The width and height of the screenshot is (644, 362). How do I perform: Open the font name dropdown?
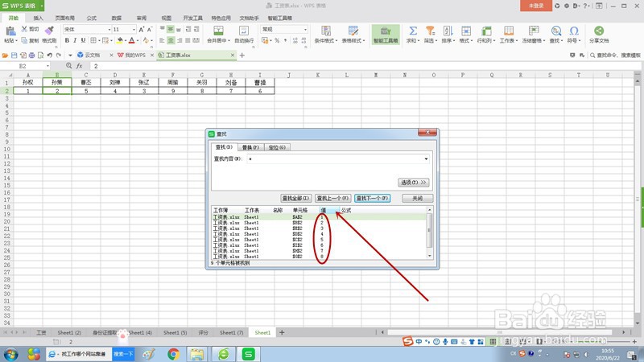109,30
